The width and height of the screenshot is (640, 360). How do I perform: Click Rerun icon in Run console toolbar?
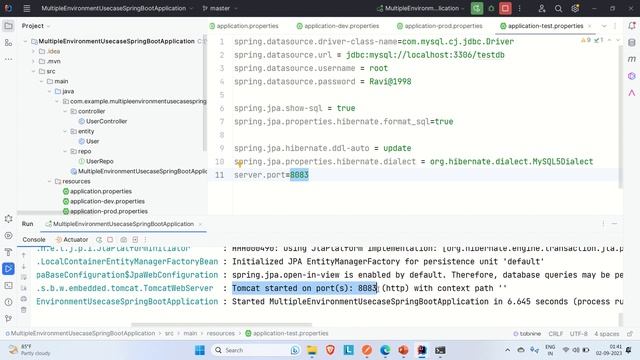tap(99, 240)
